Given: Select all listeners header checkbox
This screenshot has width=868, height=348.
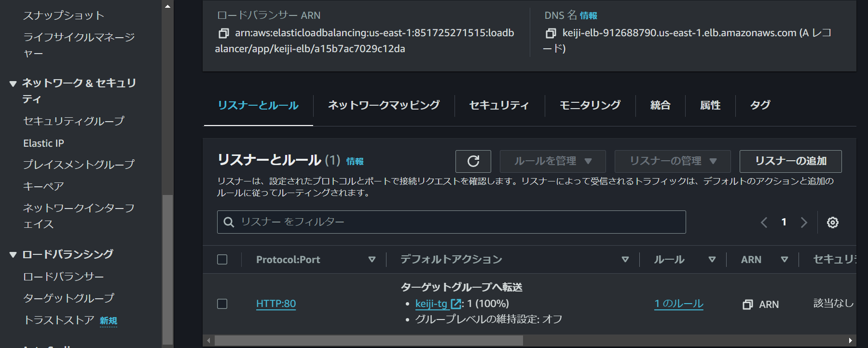Looking at the screenshot, I should 222,260.
